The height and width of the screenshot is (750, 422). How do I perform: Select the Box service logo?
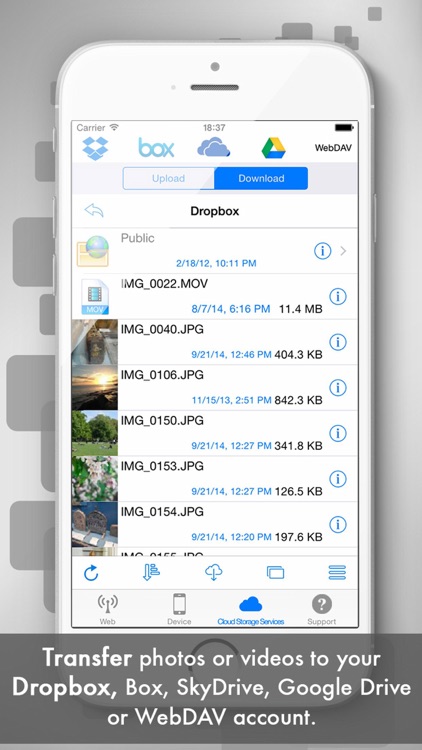pyautogui.click(x=156, y=148)
